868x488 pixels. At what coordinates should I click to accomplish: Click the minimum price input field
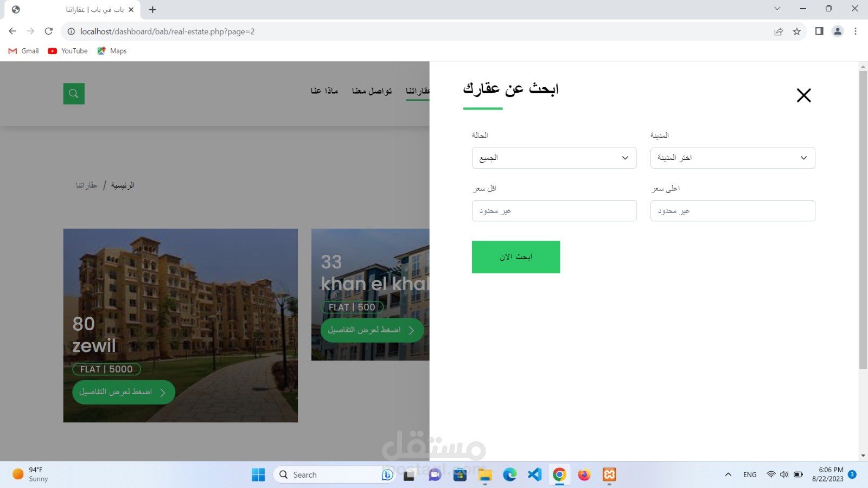[554, 211]
